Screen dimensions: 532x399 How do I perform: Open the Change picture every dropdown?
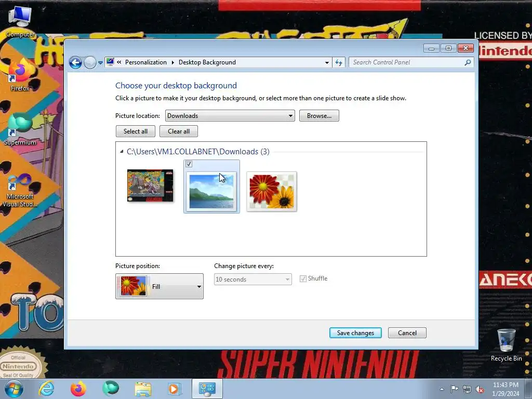(253, 279)
